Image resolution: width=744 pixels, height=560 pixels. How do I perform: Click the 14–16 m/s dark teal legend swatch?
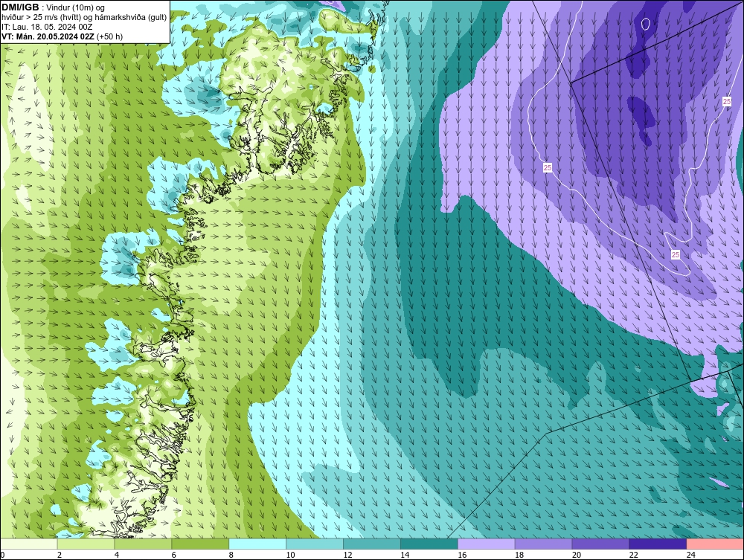(429, 544)
